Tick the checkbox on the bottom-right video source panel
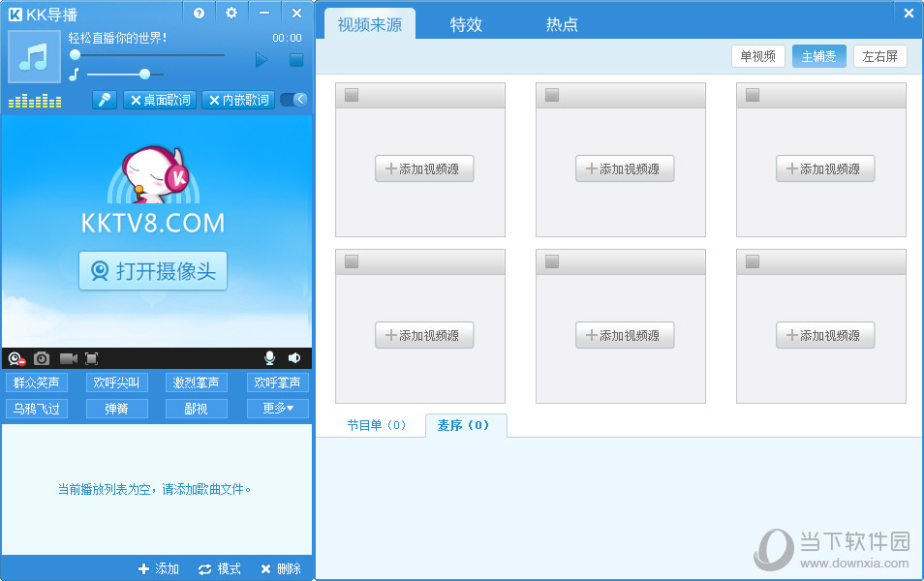This screenshot has height=581, width=924. point(753,260)
